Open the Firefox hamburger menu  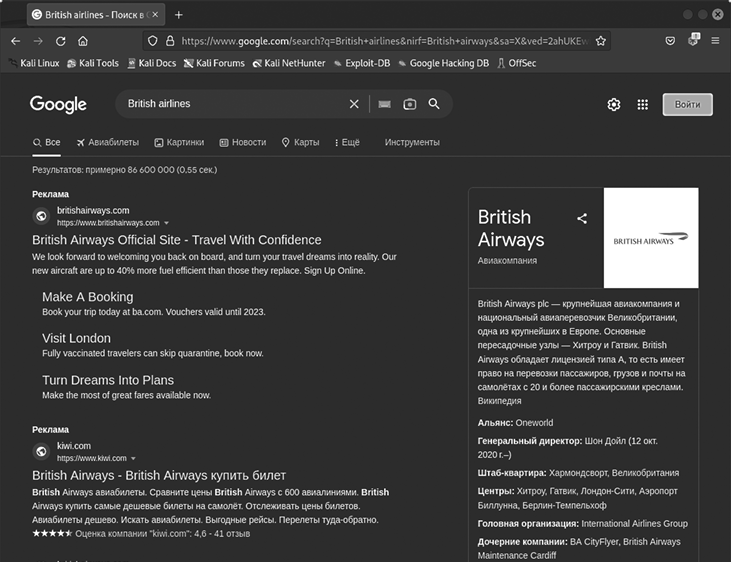(x=715, y=41)
